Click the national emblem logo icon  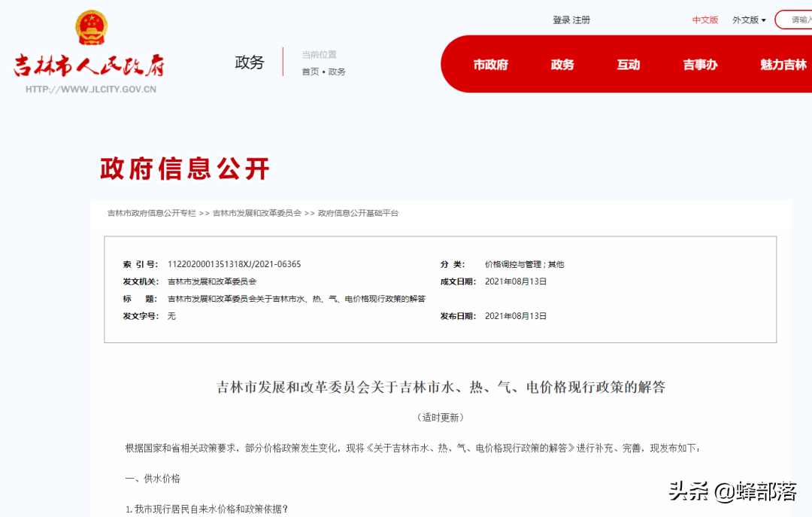91,28
